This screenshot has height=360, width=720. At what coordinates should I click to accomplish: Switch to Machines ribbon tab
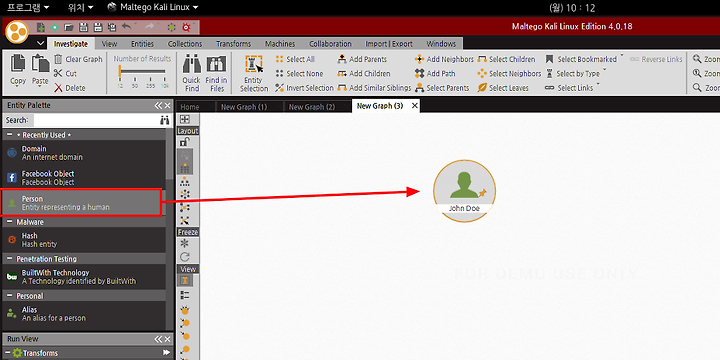pyautogui.click(x=280, y=44)
